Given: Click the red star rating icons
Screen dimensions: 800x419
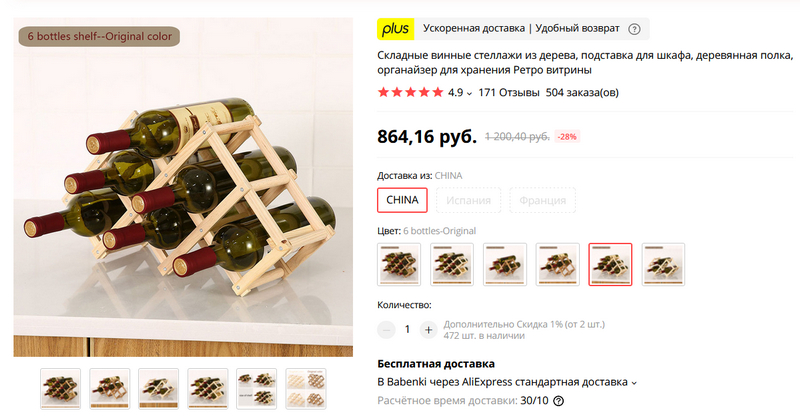Looking at the screenshot, I should point(410,92).
